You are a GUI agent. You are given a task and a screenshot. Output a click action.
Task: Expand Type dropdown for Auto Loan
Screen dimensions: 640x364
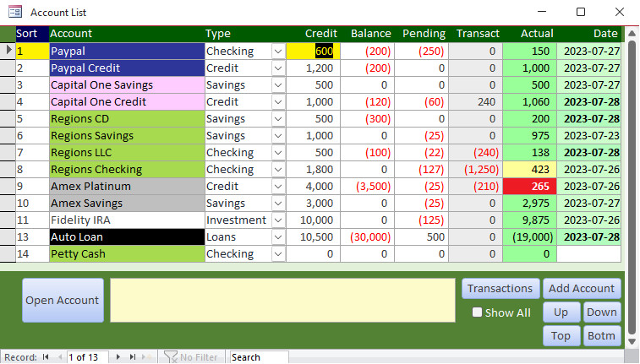pyautogui.click(x=278, y=237)
